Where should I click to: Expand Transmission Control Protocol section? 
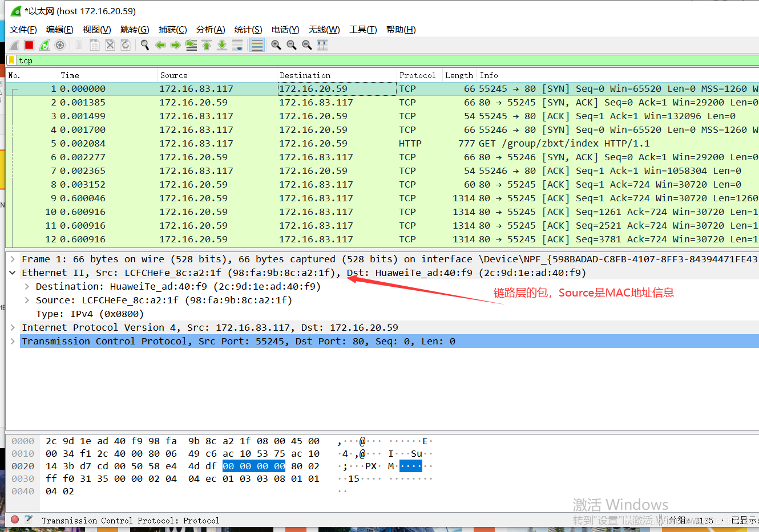tap(13, 341)
